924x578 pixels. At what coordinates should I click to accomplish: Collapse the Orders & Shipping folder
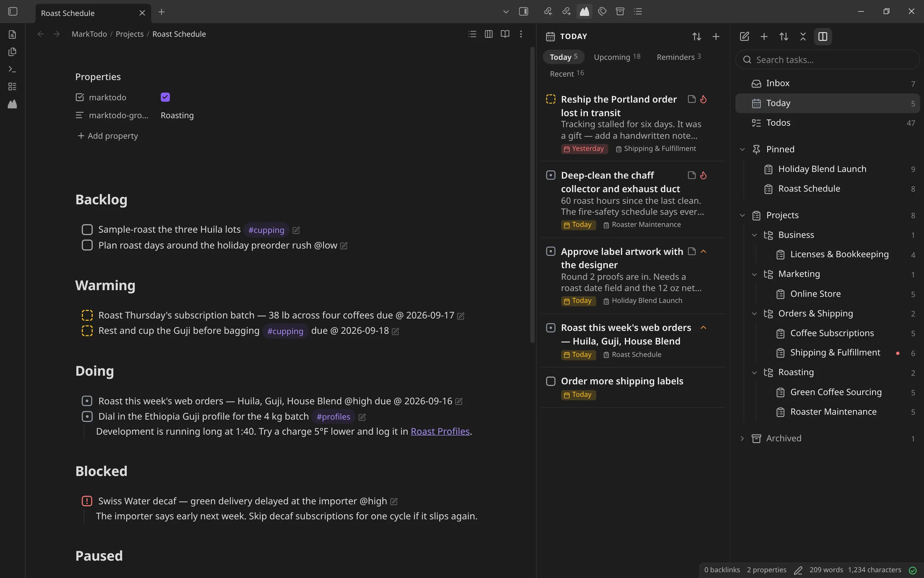754,314
